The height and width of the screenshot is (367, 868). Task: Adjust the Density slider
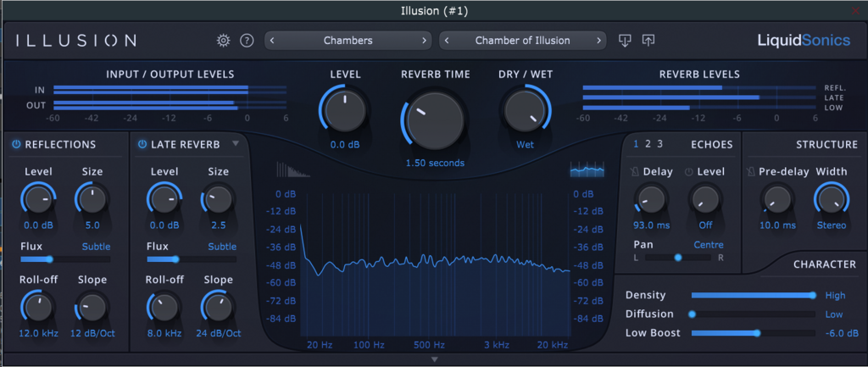pyautogui.click(x=754, y=296)
